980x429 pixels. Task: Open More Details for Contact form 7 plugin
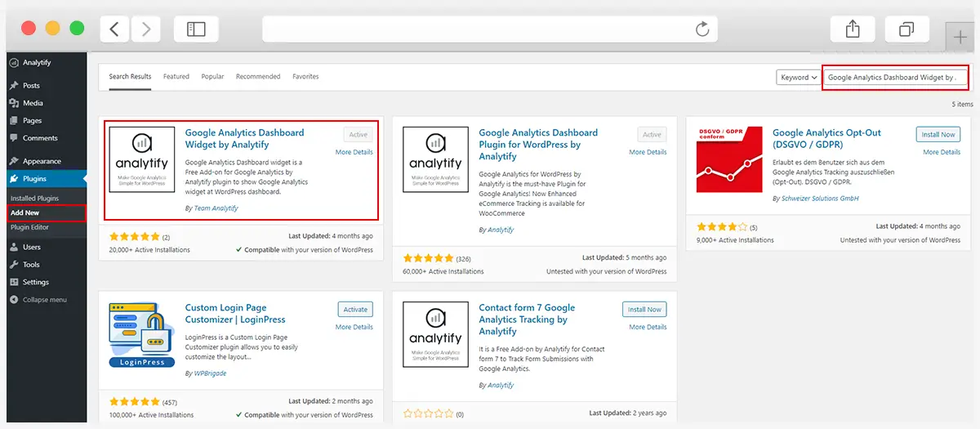coord(648,327)
